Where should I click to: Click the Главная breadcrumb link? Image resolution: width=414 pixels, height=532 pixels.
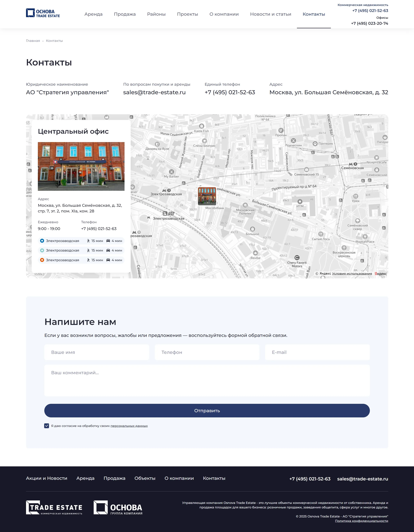pos(33,41)
